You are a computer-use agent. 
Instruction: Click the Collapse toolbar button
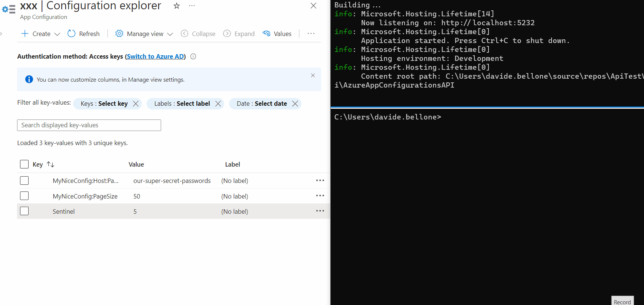click(x=198, y=34)
